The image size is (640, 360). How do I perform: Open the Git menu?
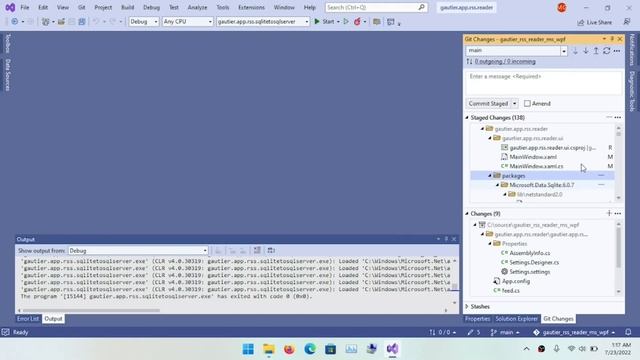click(82, 7)
